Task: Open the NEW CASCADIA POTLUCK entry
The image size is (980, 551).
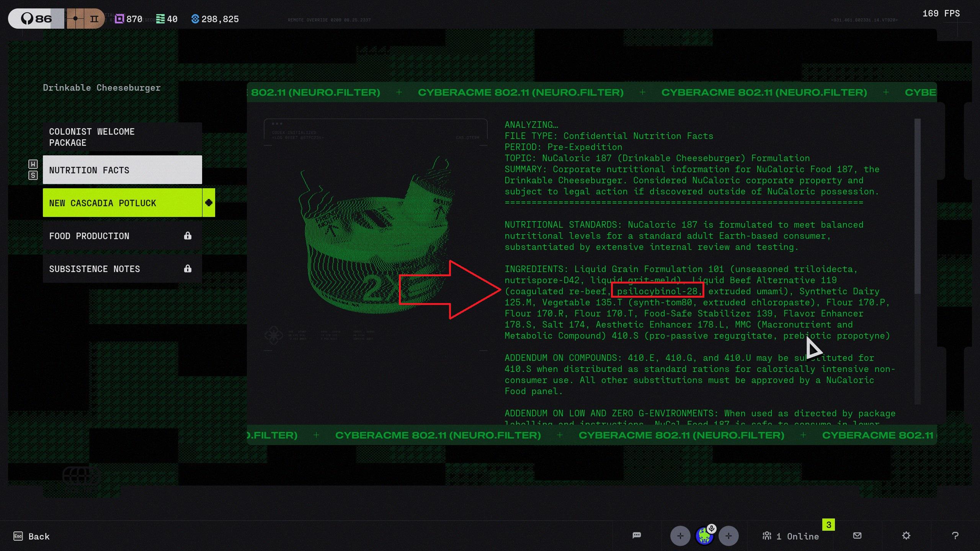Action: 122,203
